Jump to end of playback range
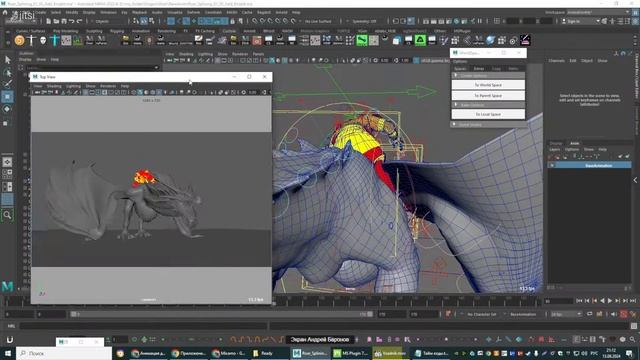The width and height of the screenshot is (640, 360). [633, 301]
